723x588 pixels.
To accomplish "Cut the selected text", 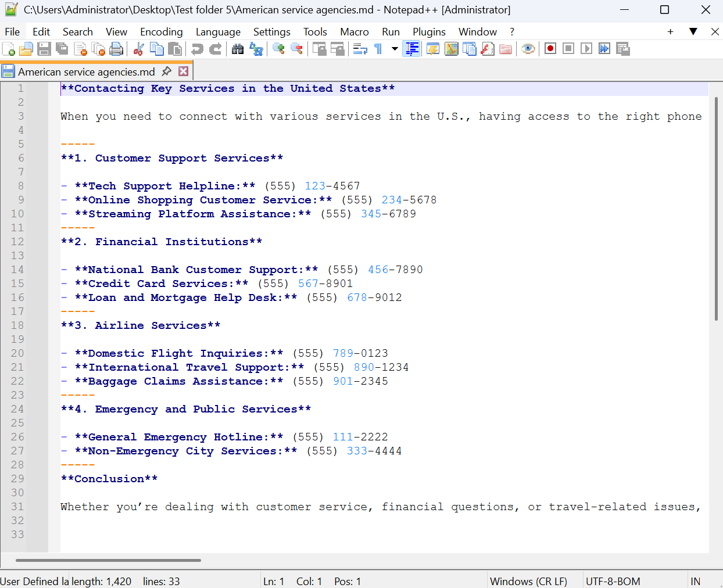I will click(x=138, y=49).
